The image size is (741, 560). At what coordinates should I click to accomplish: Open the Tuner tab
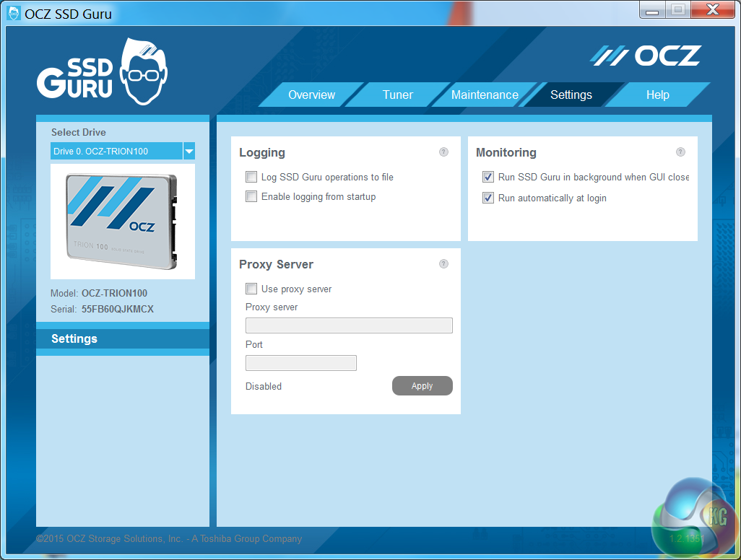397,95
